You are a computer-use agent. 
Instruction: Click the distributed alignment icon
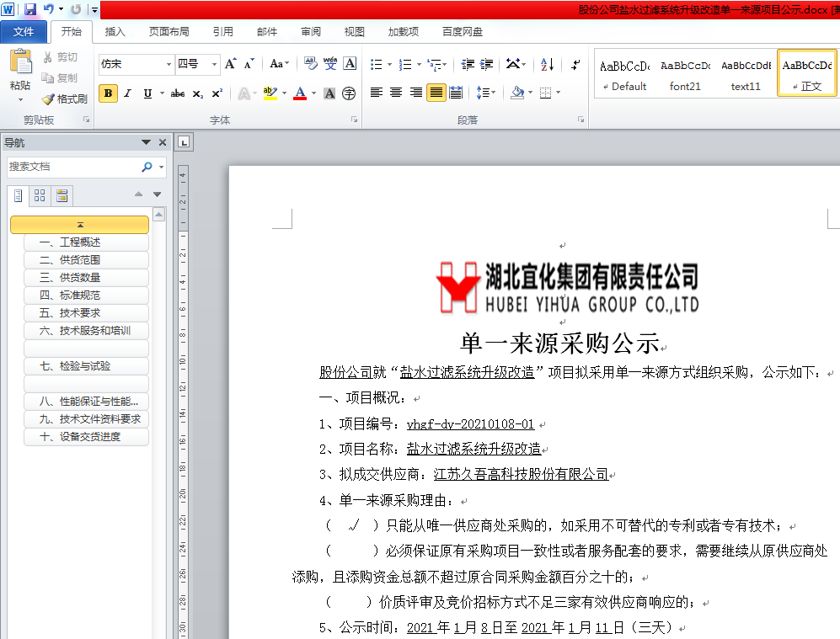click(456, 93)
